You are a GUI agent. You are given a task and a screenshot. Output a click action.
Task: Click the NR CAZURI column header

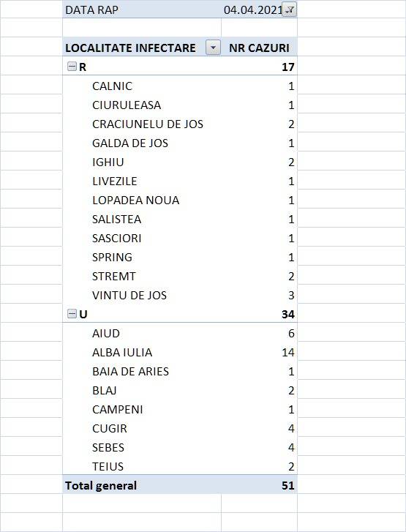[x=259, y=48]
